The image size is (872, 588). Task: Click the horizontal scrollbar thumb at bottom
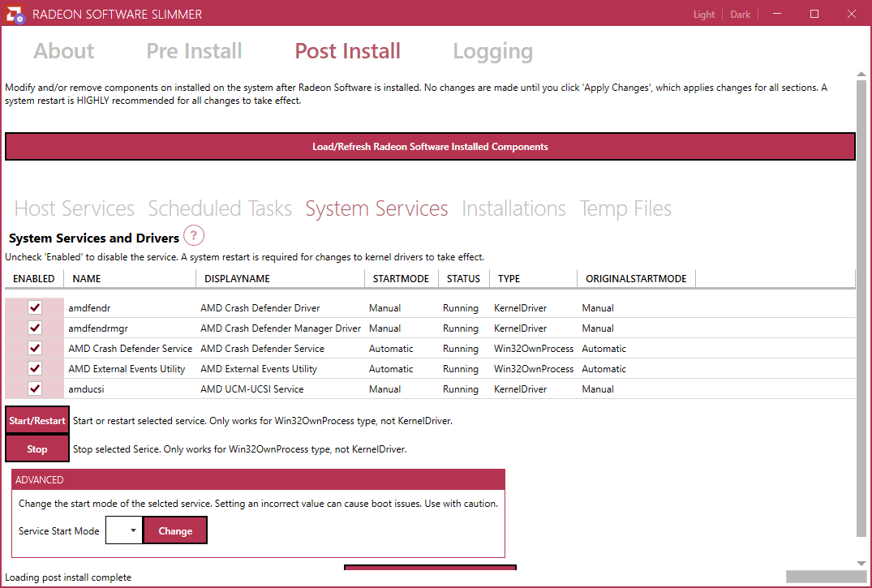click(x=827, y=577)
